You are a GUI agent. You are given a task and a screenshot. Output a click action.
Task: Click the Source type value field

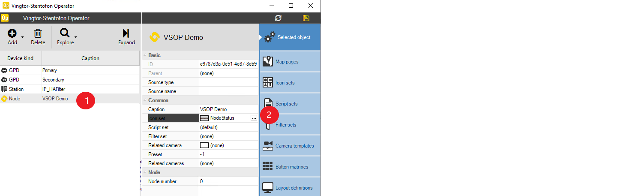click(229, 82)
